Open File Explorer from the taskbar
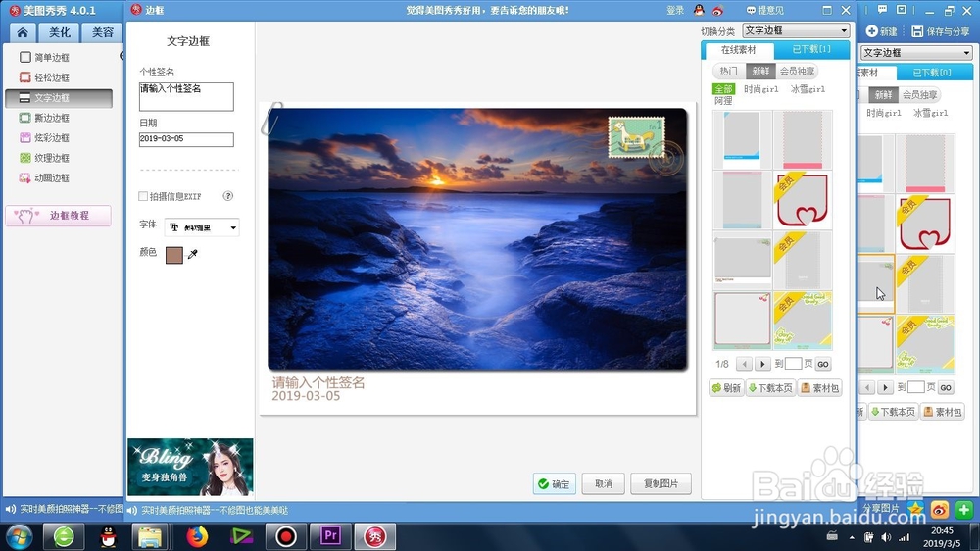The image size is (980, 551). coord(150,536)
